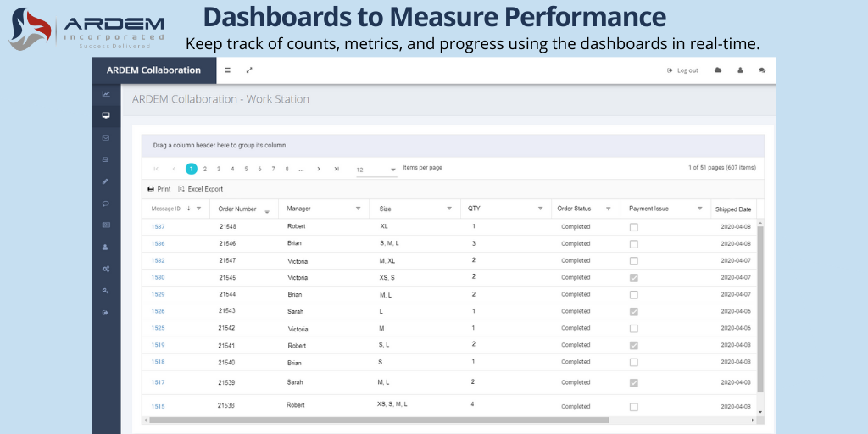
Task: Open the gears settings icon in sidebar
Action: point(106,269)
